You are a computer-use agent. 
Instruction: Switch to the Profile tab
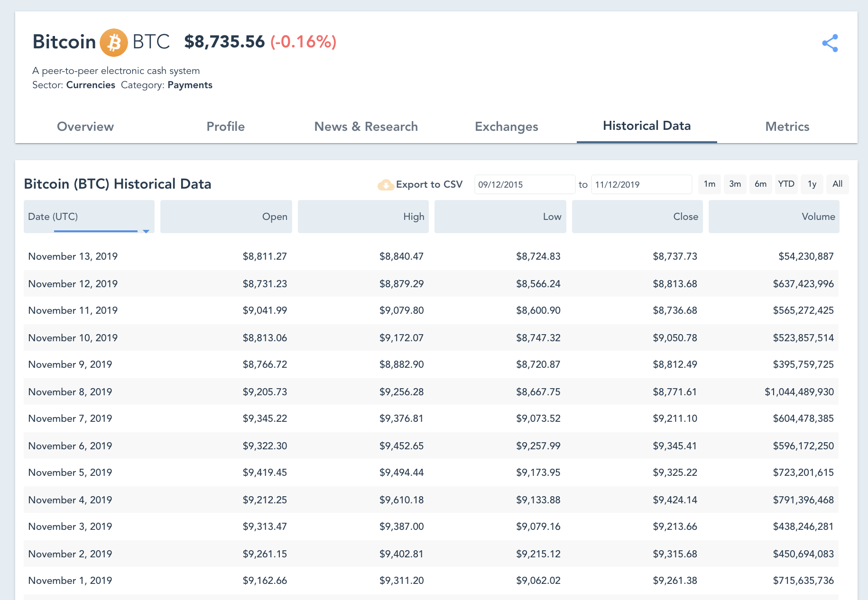tap(226, 127)
